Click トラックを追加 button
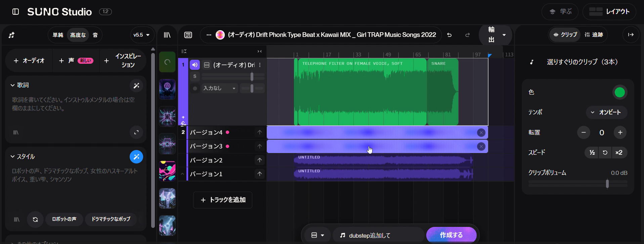The width and height of the screenshot is (644, 244). coord(223,200)
